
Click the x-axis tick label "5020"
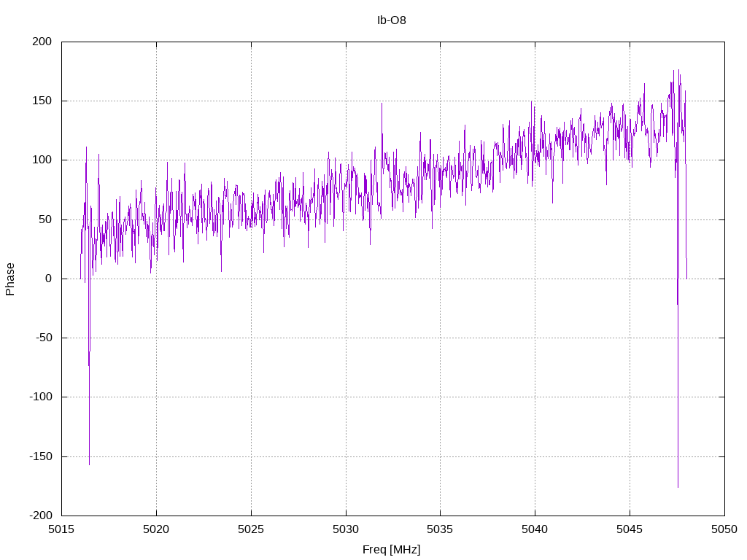click(156, 529)
